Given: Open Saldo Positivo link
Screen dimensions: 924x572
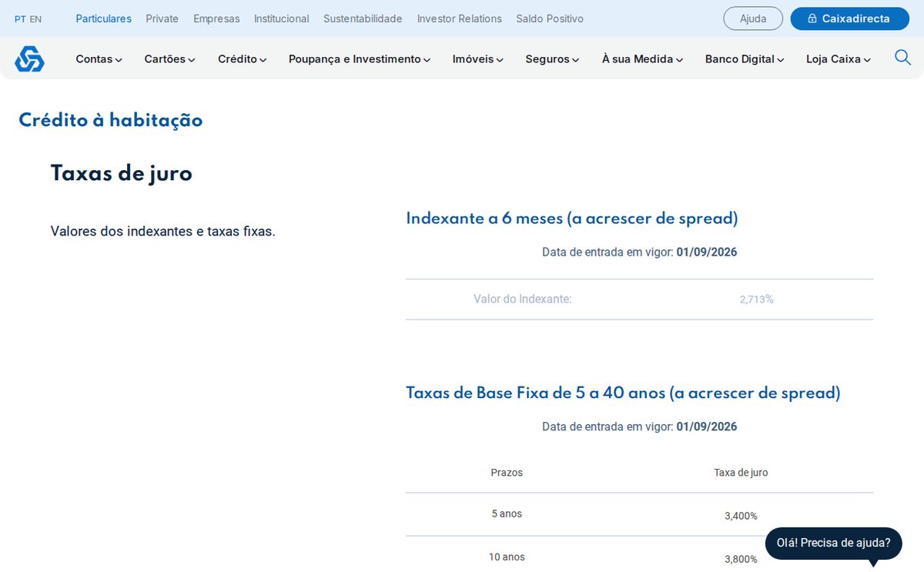Looking at the screenshot, I should 550,18.
